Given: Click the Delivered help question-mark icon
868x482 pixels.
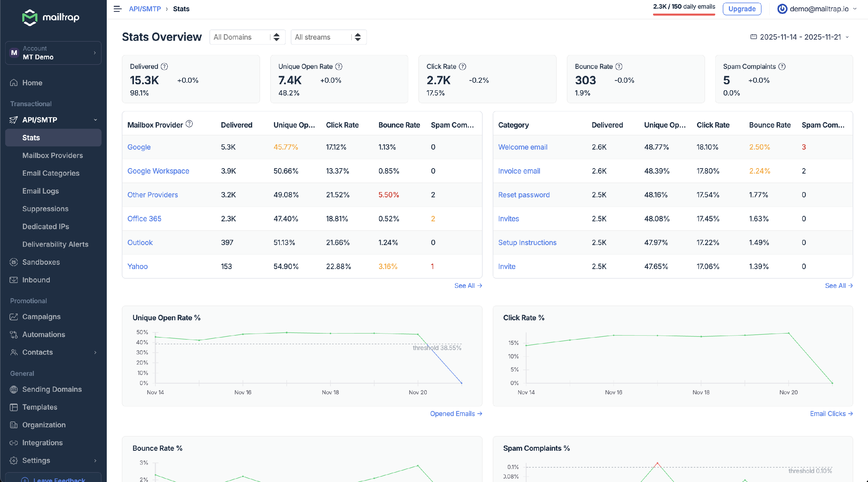Looking at the screenshot, I should (x=164, y=67).
